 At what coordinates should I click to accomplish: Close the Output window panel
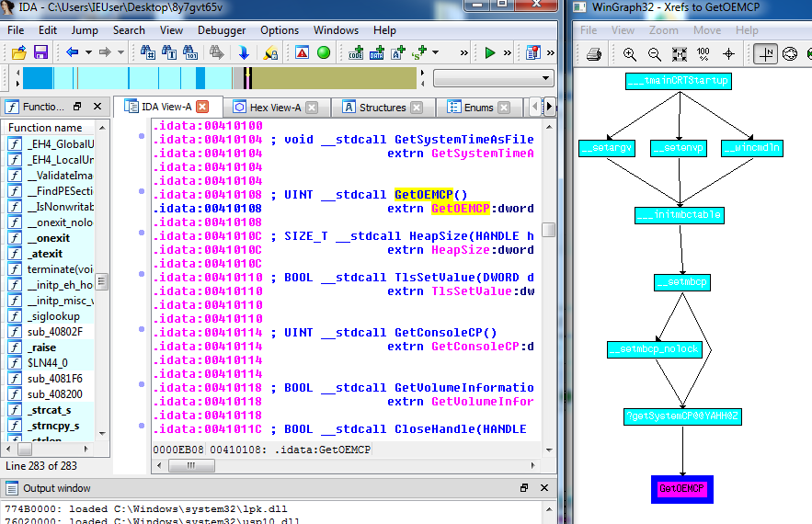click(544, 488)
